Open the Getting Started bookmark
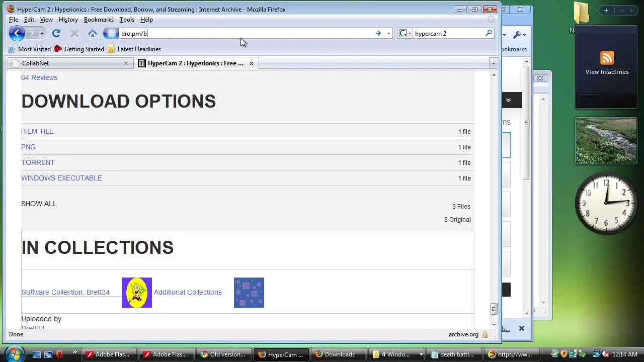Screen dimensions: 644x362 pyautogui.click(x=79, y=49)
